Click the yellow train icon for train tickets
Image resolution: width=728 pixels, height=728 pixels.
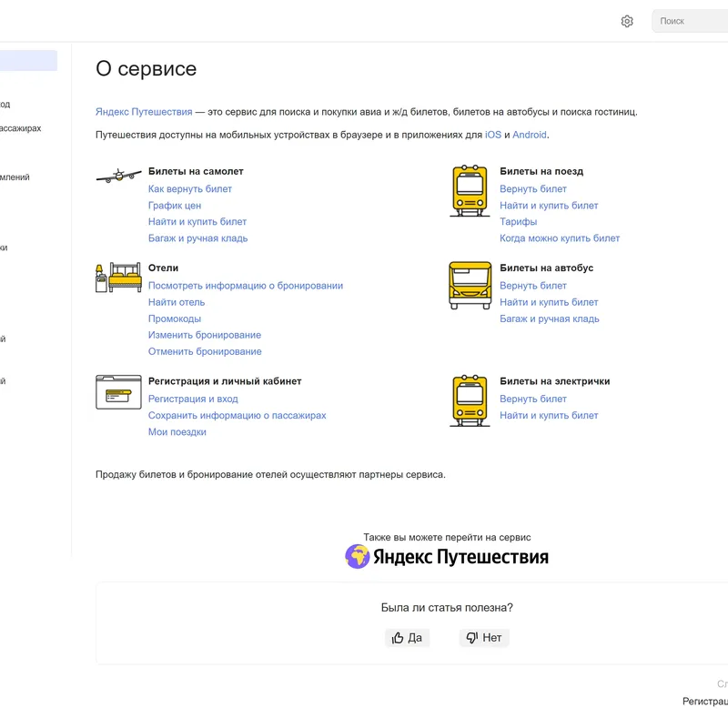pos(470,190)
